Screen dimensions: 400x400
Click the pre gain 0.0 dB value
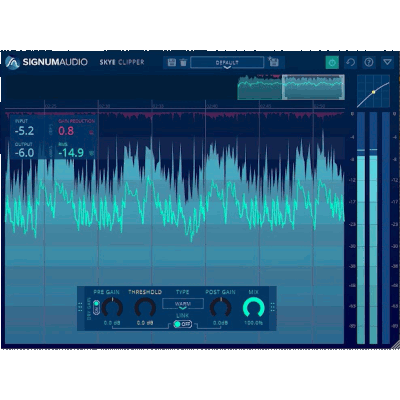coord(112,323)
